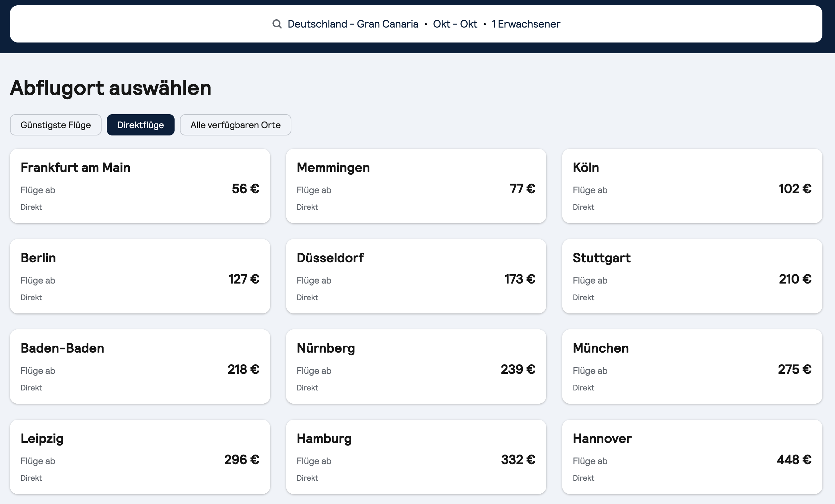Select Stuttgart flights from 210 €
Image resolution: width=835 pixels, height=504 pixels.
coord(692,276)
